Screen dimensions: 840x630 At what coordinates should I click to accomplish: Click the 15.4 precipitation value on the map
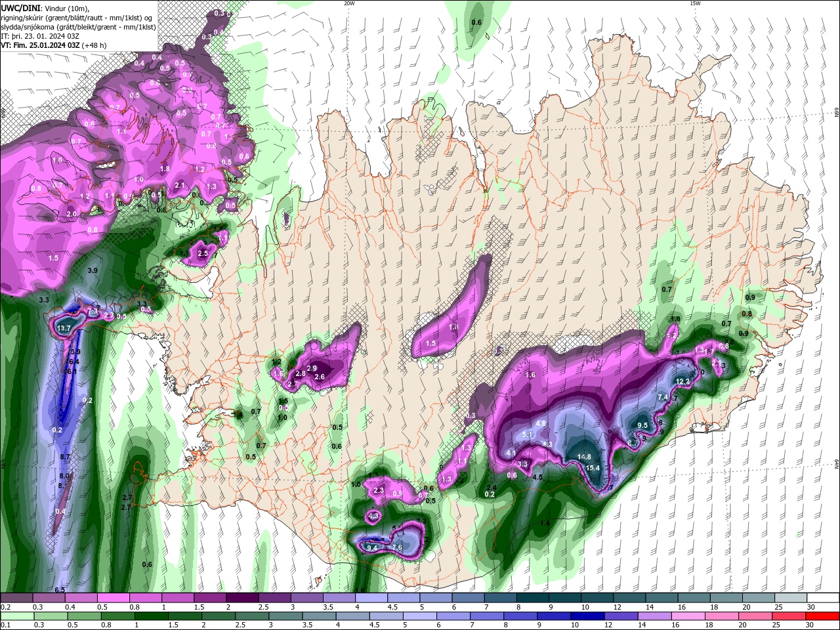click(x=593, y=468)
